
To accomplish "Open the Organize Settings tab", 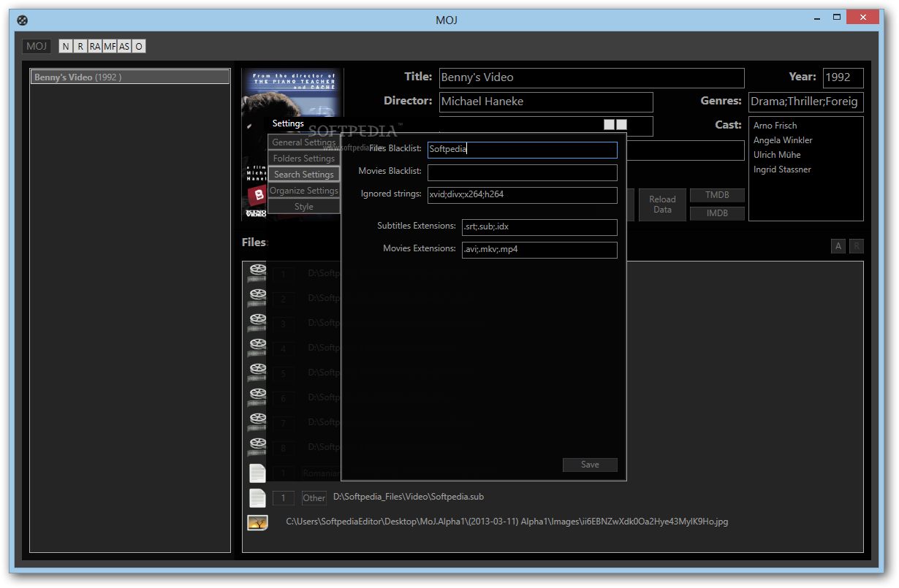I will coord(304,191).
